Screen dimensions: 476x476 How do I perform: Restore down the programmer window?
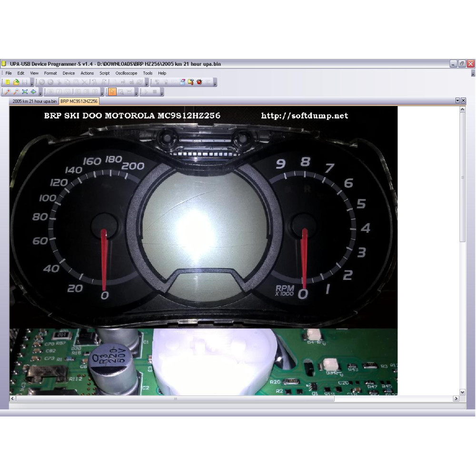point(462,64)
